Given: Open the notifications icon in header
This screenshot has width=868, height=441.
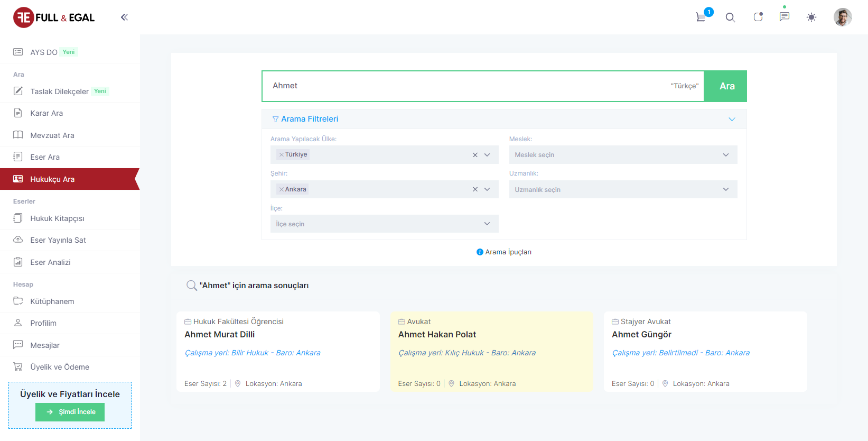Looking at the screenshot, I should (x=758, y=17).
